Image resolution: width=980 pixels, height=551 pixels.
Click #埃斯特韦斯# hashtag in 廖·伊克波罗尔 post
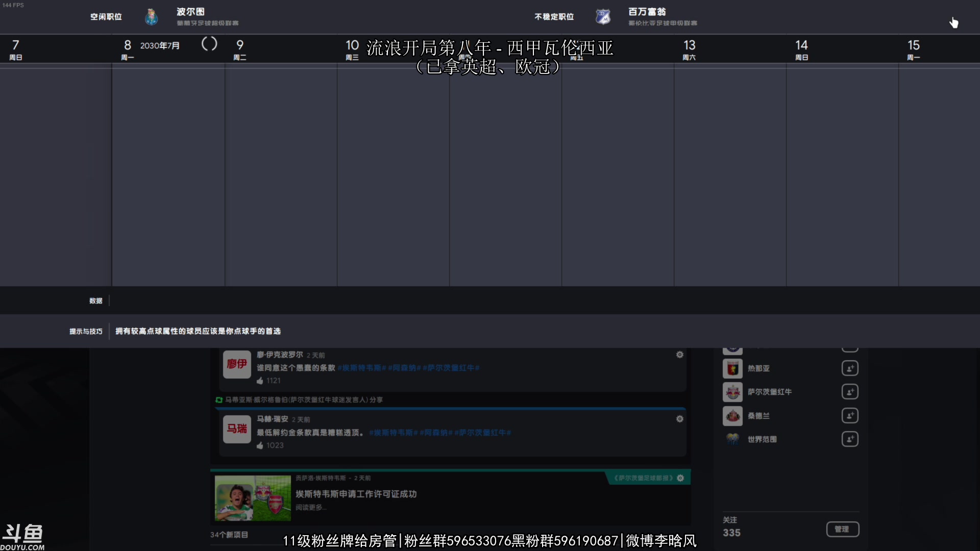point(362,368)
